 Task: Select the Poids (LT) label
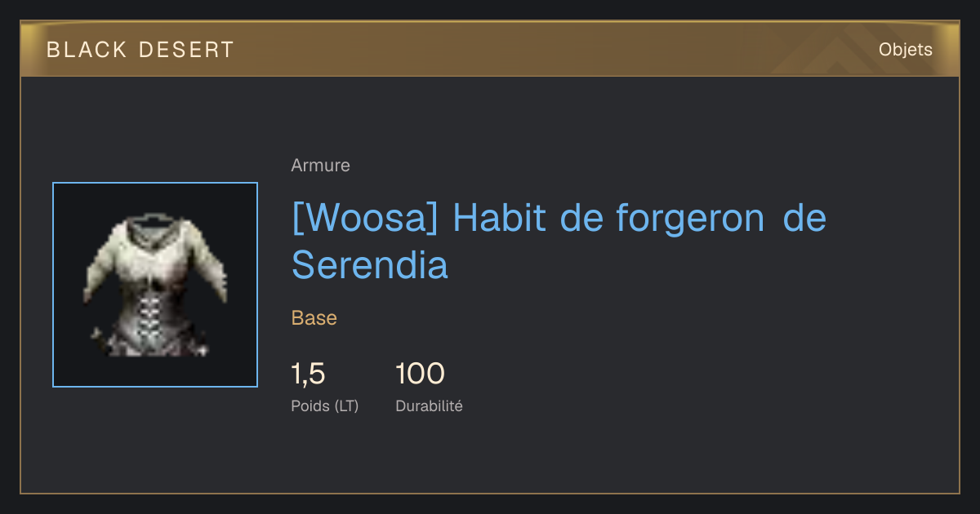click(325, 405)
